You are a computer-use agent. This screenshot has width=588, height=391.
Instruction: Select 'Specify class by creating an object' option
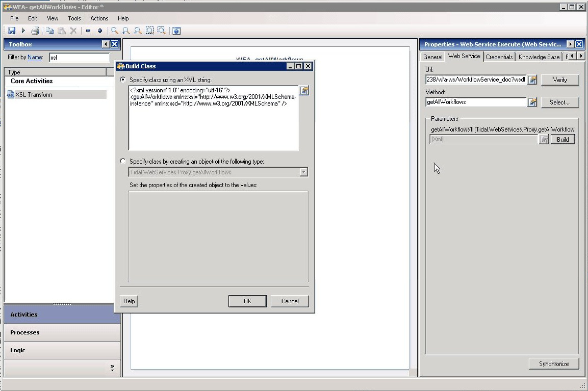(122, 161)
